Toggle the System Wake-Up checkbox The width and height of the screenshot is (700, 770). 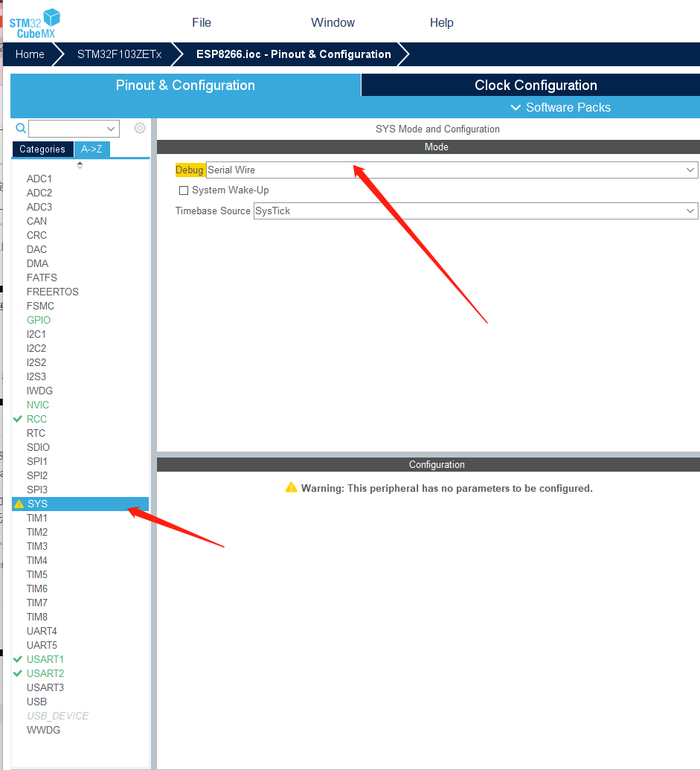point(184,190)
